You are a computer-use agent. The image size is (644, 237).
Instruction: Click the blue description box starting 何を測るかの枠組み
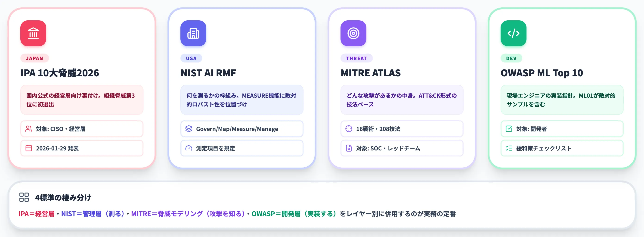(x=242, y=100)
